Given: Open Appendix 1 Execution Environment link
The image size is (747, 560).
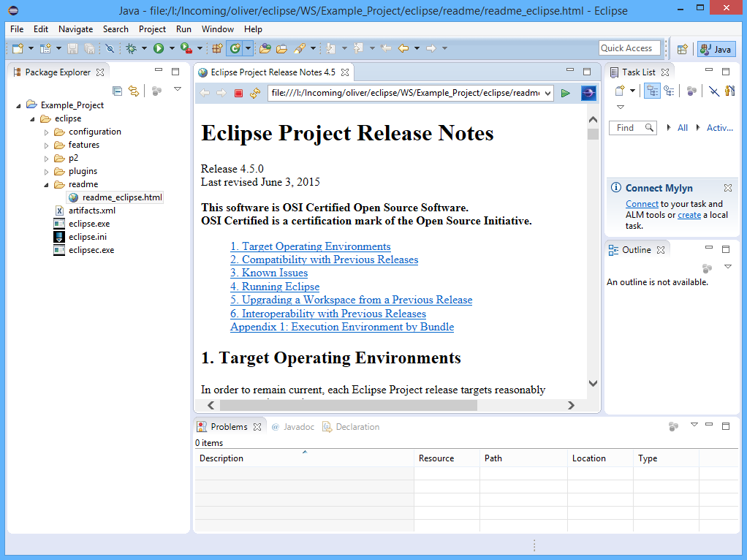Looking at the screenshot, I should coord(342,327).
